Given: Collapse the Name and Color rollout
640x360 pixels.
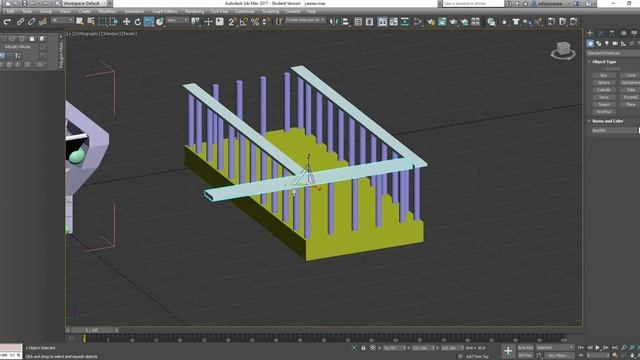Looking at the screenshot, I should point(607,121).
